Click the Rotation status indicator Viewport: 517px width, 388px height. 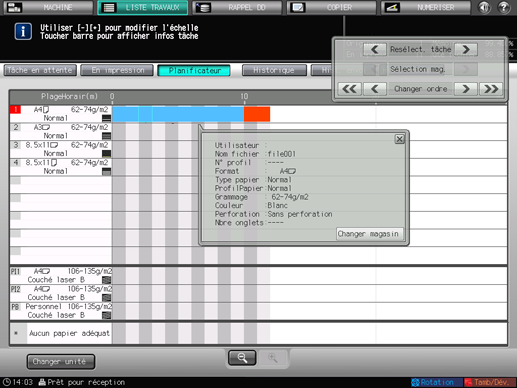pyautogui.click(x=436, y=382)
